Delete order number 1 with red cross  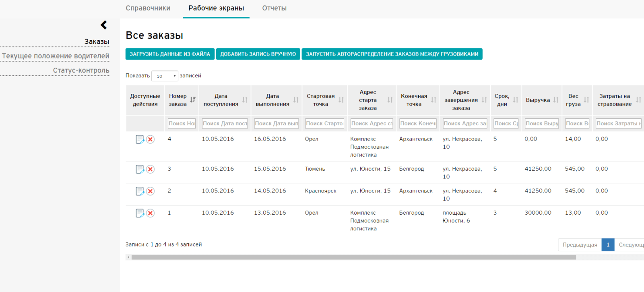click(x=150, y=213)
